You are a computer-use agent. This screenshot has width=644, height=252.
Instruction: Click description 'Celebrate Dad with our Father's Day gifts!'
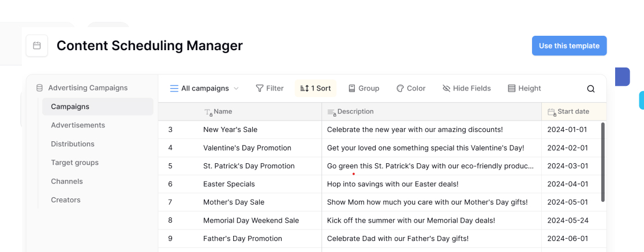[398, 239]
